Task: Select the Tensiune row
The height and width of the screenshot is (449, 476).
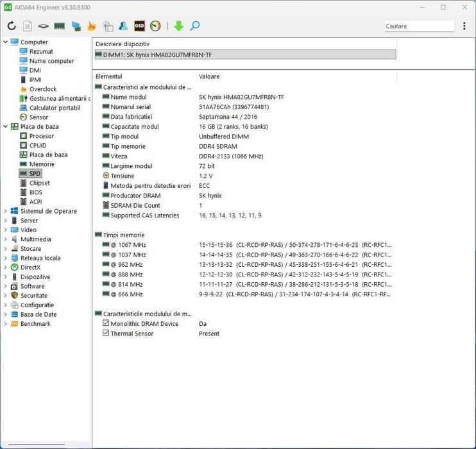Action: [x=245, y=176]
